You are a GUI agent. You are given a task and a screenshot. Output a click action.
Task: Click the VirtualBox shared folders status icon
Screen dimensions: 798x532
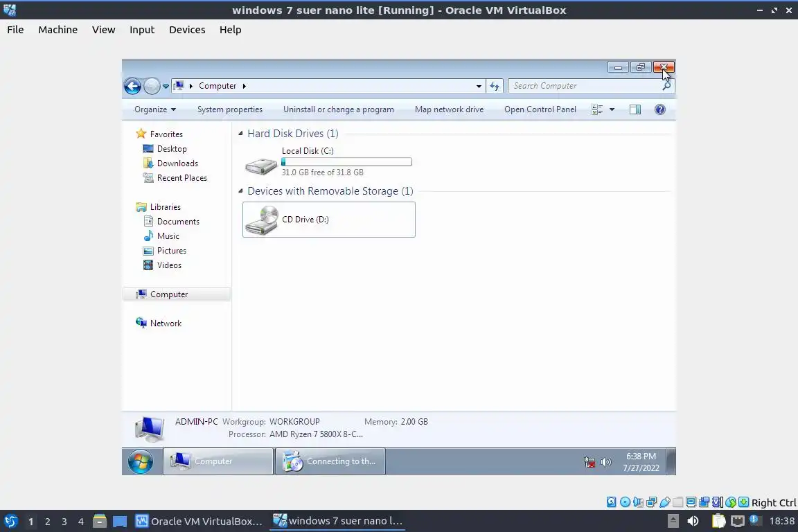click(678, 502)
